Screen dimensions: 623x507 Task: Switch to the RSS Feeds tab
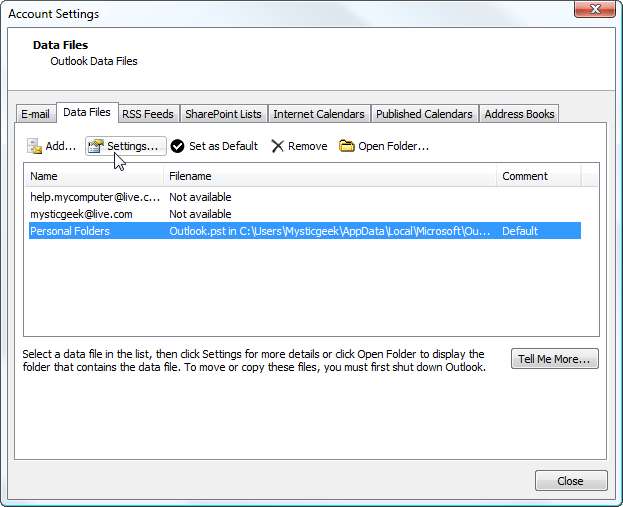(148, 114)
